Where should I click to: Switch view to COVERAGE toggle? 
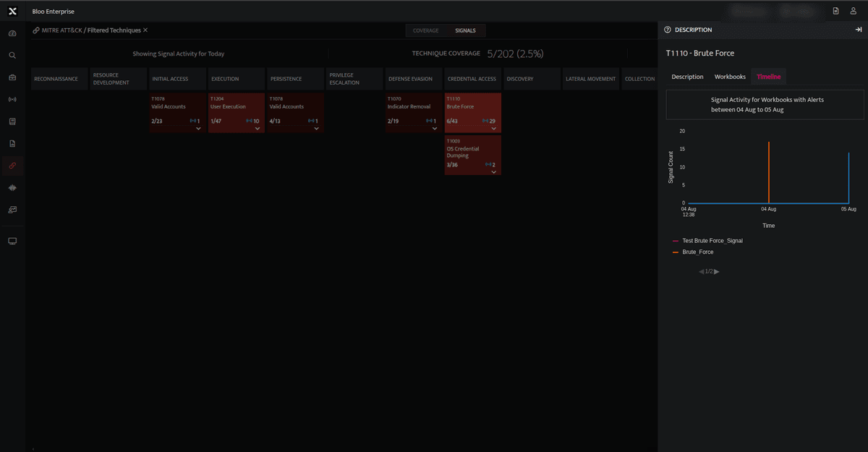(x=426, y=30)
